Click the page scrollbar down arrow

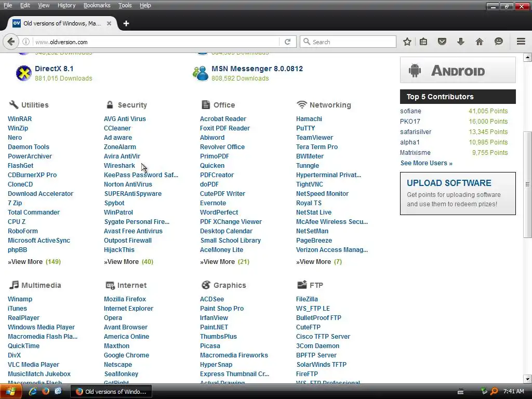(528, 379)
